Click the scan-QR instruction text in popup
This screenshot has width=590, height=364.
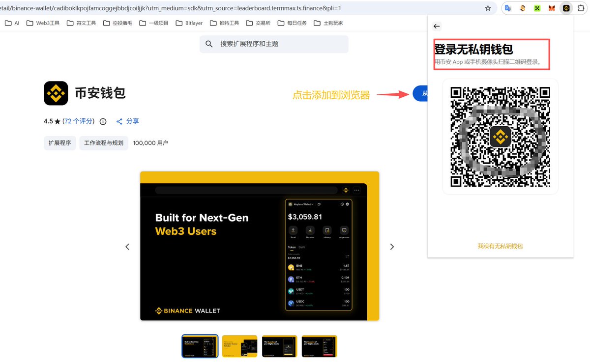(488, 62)
